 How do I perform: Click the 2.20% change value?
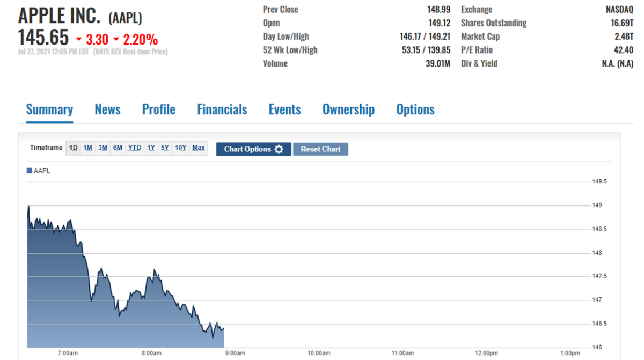pos(141,40)
